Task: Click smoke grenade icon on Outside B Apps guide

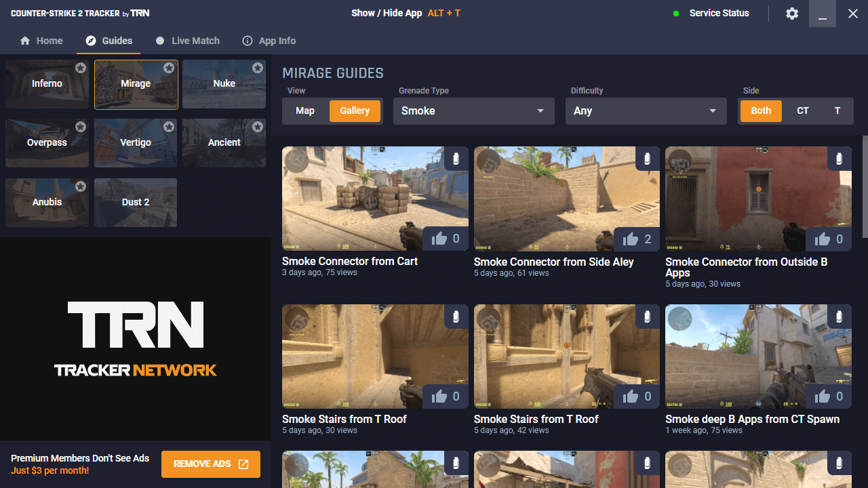Action: click(x=840, y=159)
